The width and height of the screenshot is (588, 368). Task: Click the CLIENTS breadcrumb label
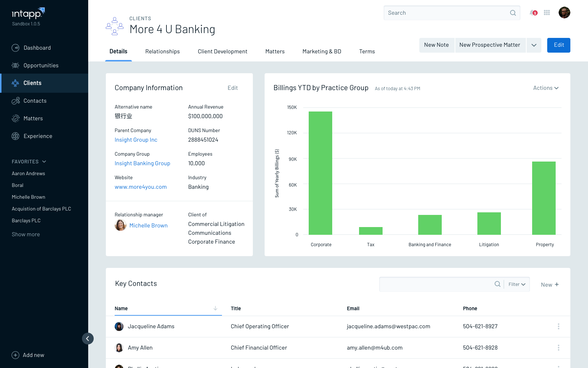(140, 18)
